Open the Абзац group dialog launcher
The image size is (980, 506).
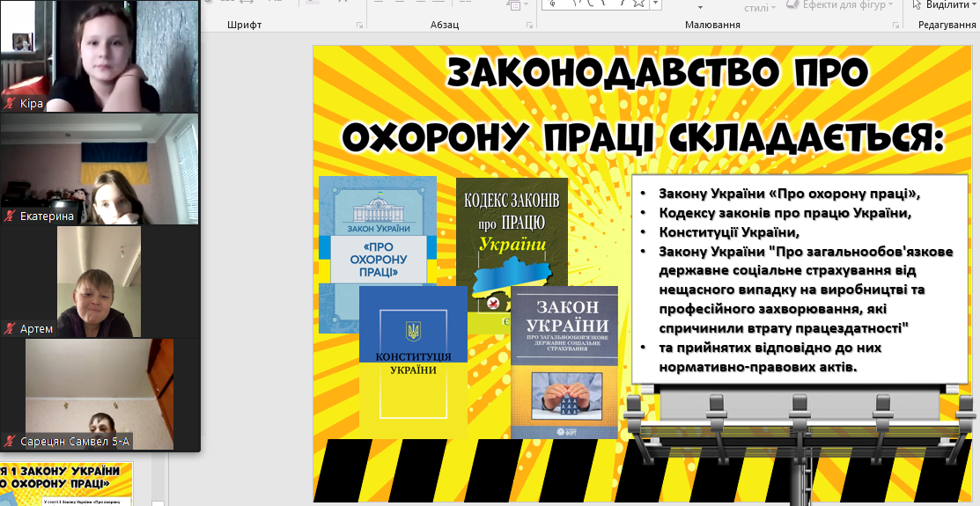529,25
